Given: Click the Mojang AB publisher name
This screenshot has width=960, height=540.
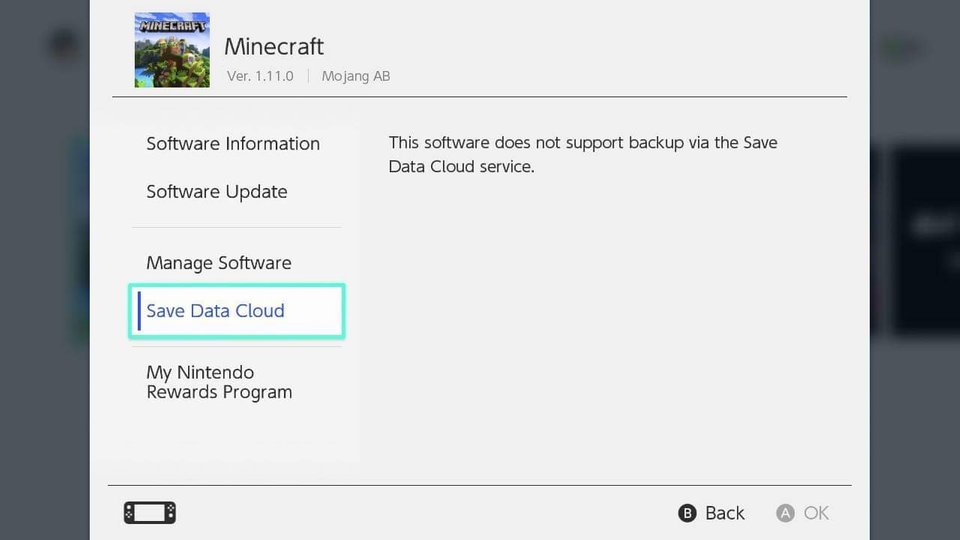Looking at the screenshot, I should point(356,76).
